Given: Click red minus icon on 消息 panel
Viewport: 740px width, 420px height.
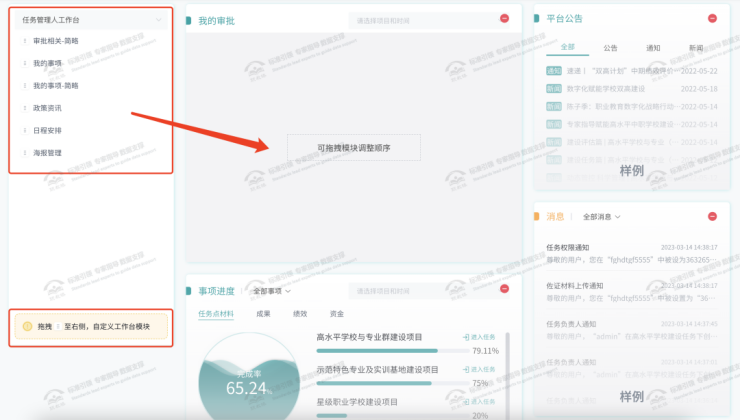Looking at the screenshot, I should click(712, 216).
